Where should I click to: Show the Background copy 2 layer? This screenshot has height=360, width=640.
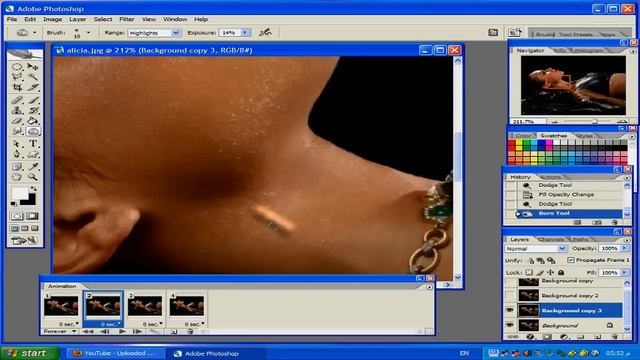510,296
